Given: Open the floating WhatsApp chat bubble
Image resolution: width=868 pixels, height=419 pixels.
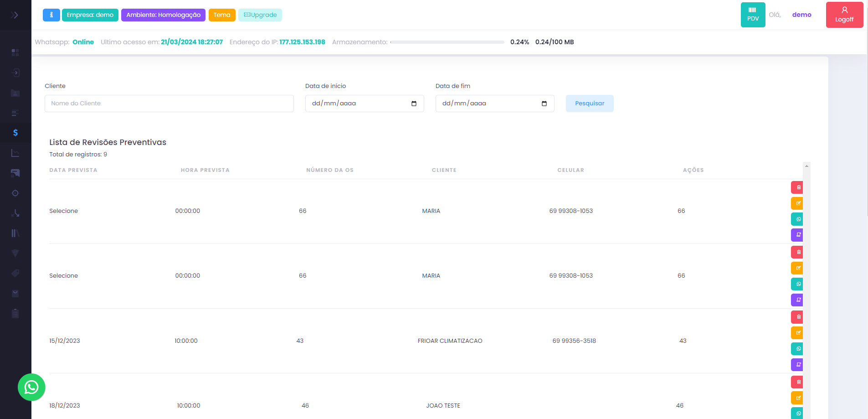Looking at the screenshot, I should click(x=31, y=388).
